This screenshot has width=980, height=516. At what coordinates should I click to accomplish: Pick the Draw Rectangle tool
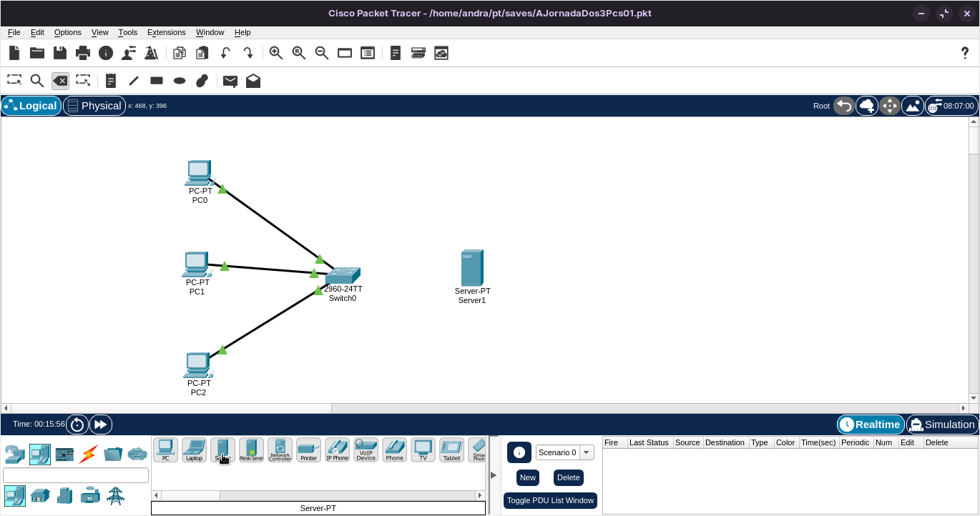pyautogui.click(x=157, y=81)
